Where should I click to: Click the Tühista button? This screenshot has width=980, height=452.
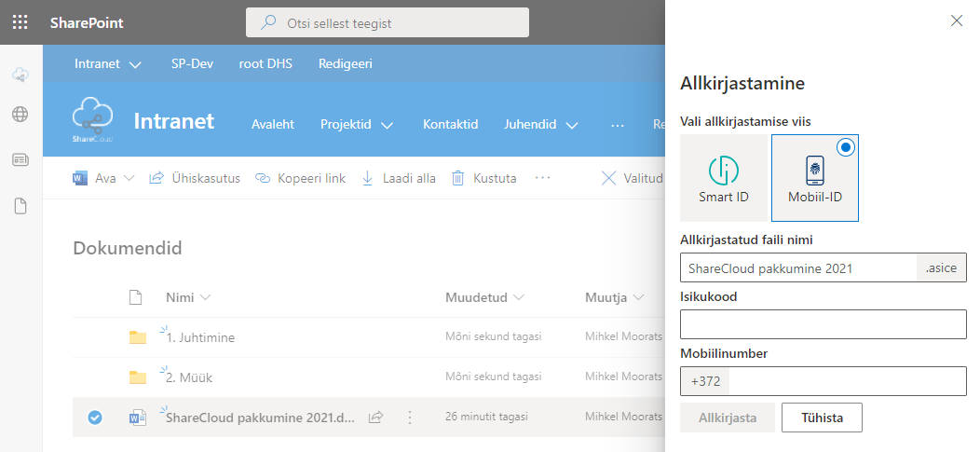click(x=822, y=418)
